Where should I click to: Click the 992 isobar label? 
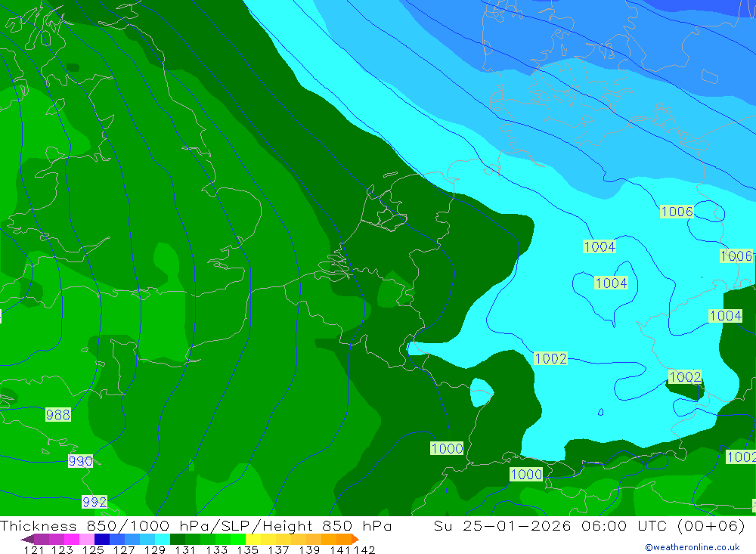pos(94,502)
